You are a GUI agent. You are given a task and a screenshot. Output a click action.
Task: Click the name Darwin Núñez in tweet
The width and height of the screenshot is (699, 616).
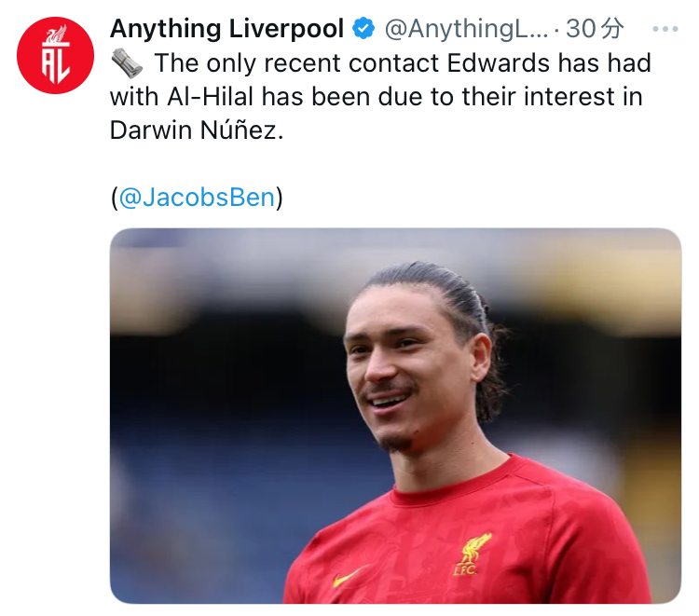pyautogui.click(x=197, y=130)
